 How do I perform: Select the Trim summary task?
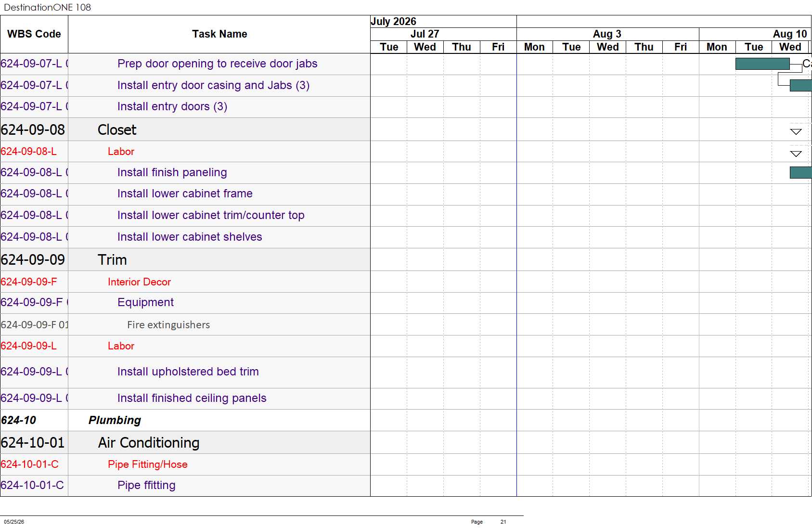pos(112,260)
